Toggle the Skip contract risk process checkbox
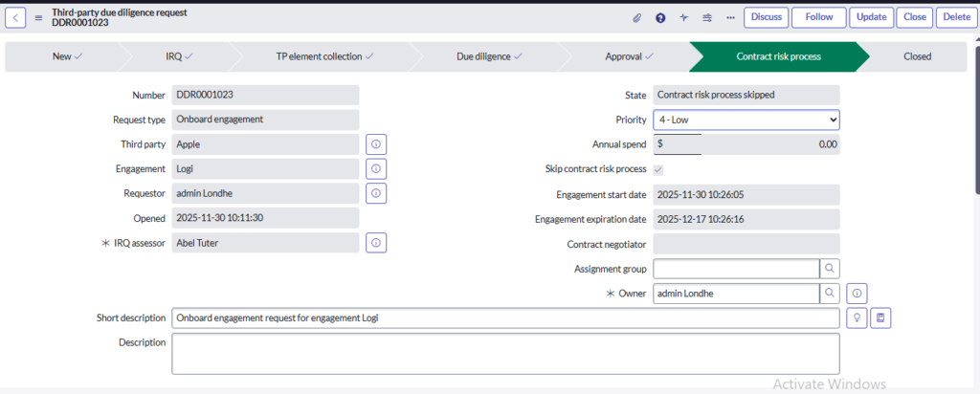This screenshot has width=980, height=394. click(x=657, y=169)
